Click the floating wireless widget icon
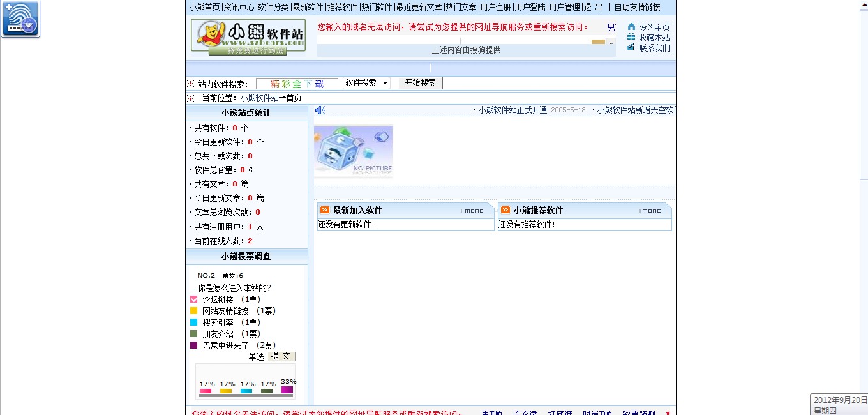Viewport: 868px width, 415px height. point(20,19)
